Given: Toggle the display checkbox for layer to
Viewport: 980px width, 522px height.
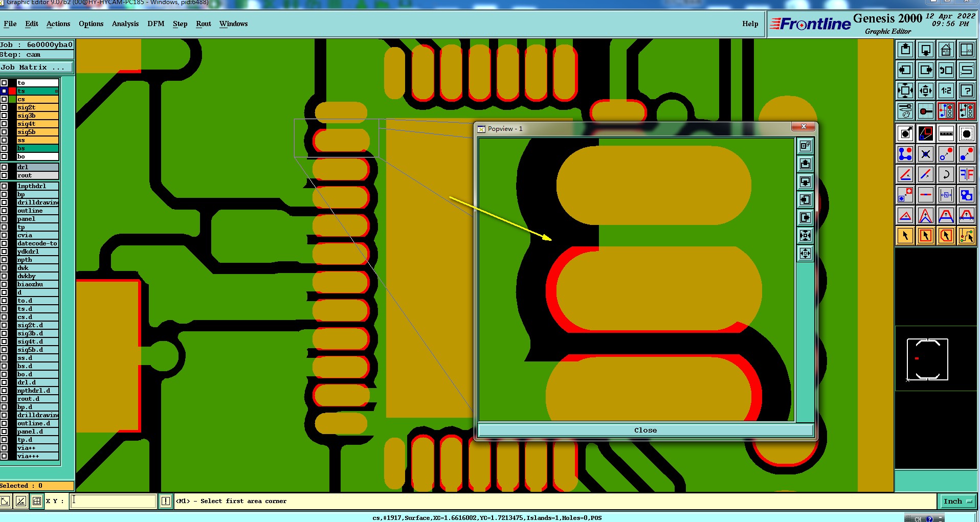Looking at the screenshot, I should click(4, 83).
